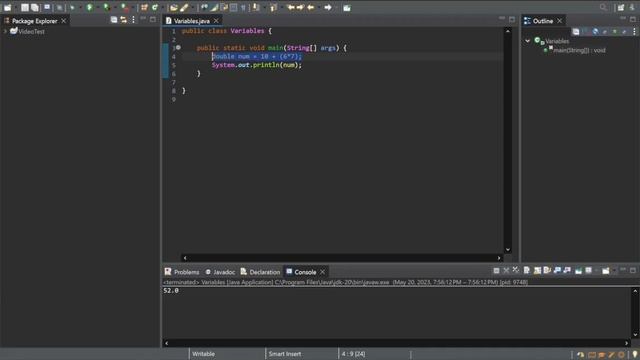
Task: Toggle Link with Editor in Package Explorer
Action: (124, 20)
